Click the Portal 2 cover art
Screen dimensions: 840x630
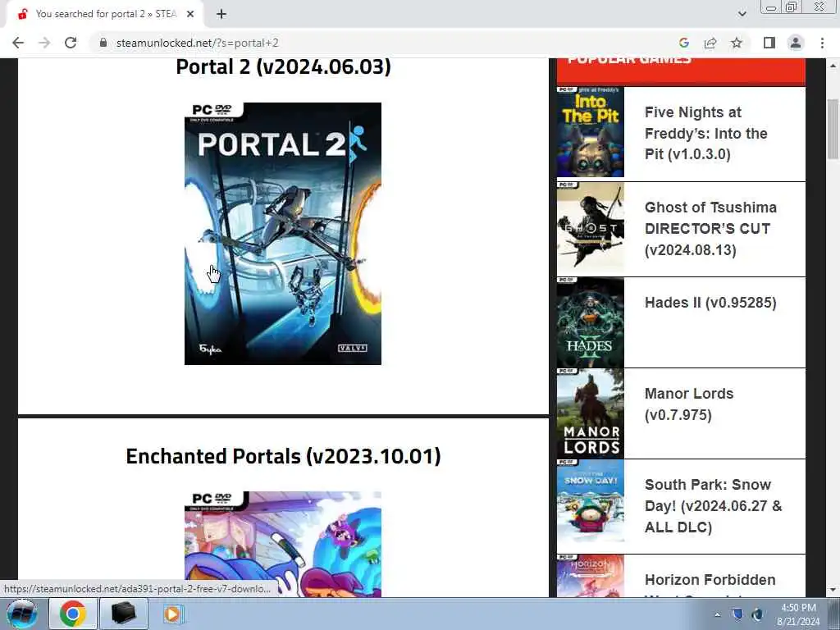point(283,234)
